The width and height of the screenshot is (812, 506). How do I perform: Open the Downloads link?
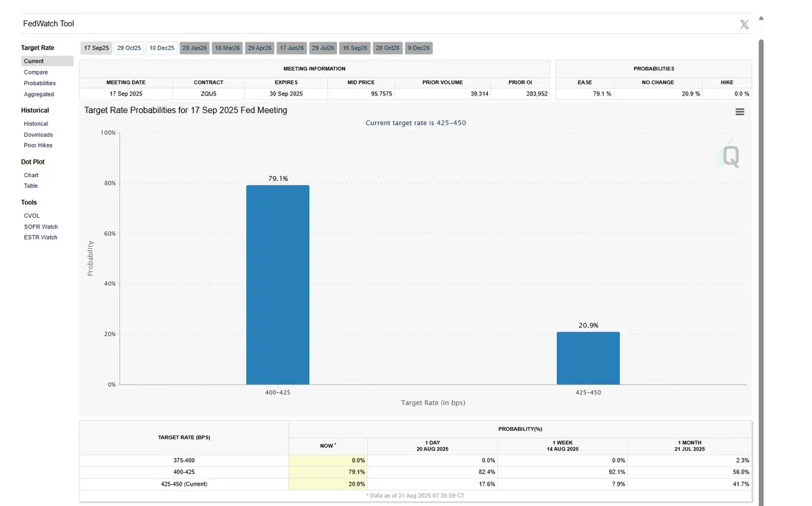coord(38,135)
